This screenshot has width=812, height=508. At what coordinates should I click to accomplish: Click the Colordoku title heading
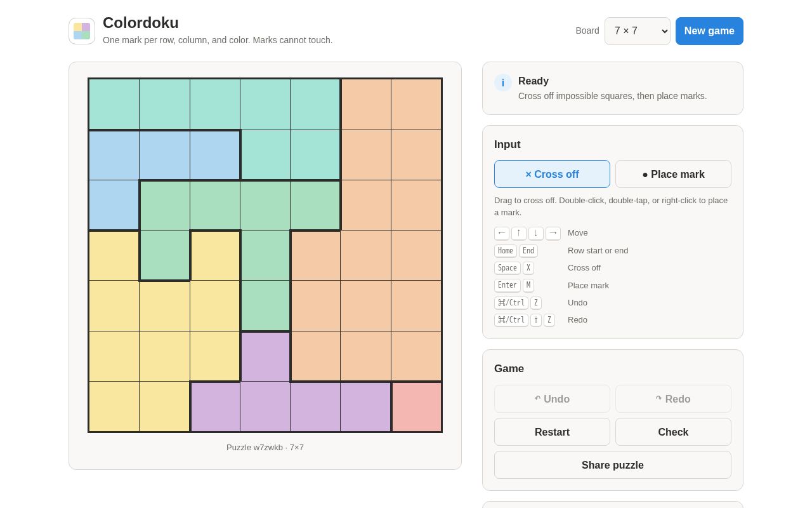coord(141,23)
